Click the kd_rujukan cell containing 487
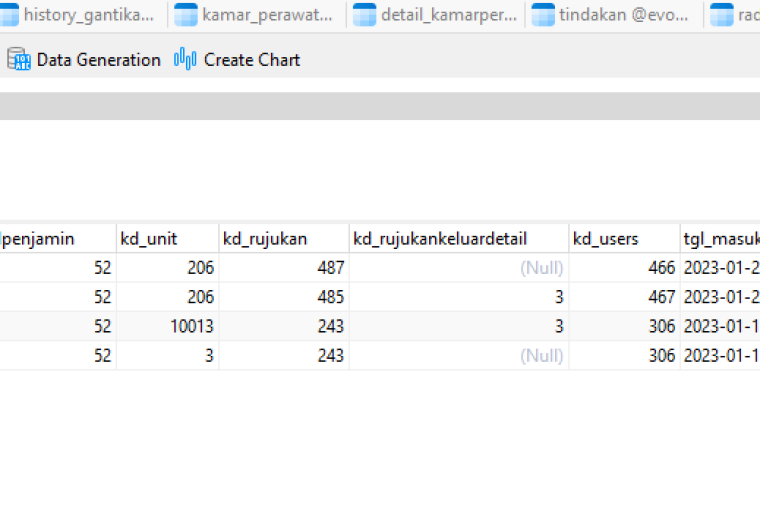The height and width of the screenshot is (520, 760). tap(284, 268)
